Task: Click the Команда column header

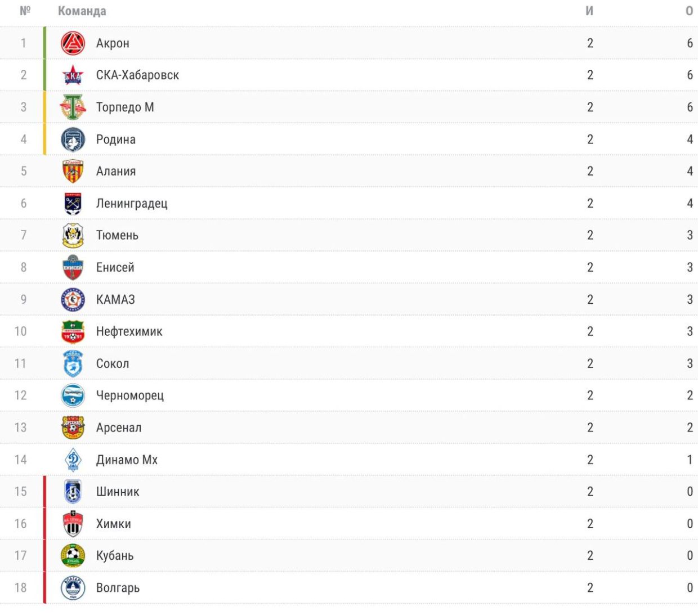Action: pyautogui.click(x=82, y=11)
